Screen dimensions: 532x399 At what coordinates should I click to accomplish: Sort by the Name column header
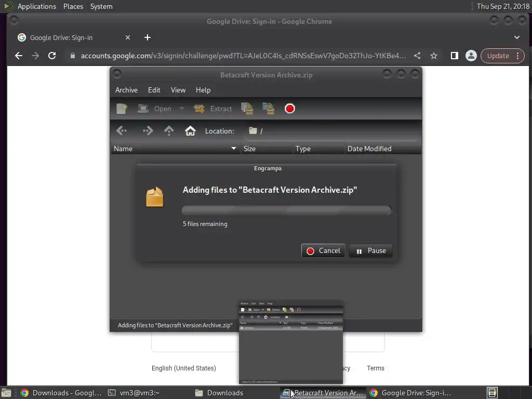click(175, 149)
